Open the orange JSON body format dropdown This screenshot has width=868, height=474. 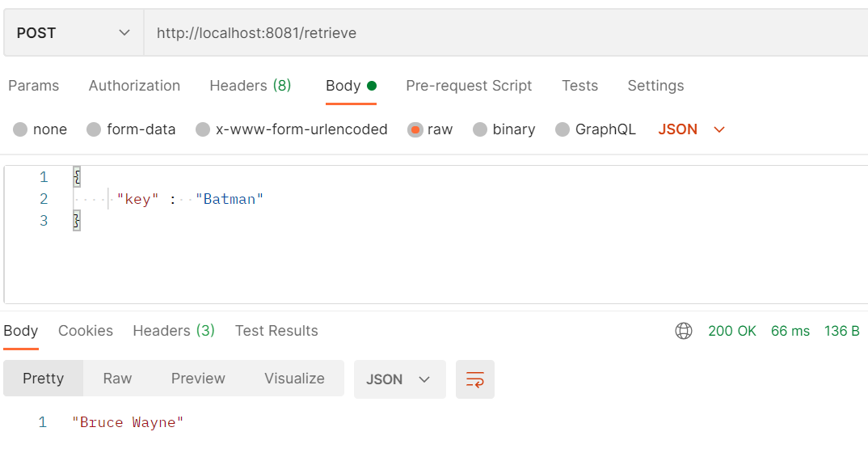pyautogui.click(x=692, y=129)
